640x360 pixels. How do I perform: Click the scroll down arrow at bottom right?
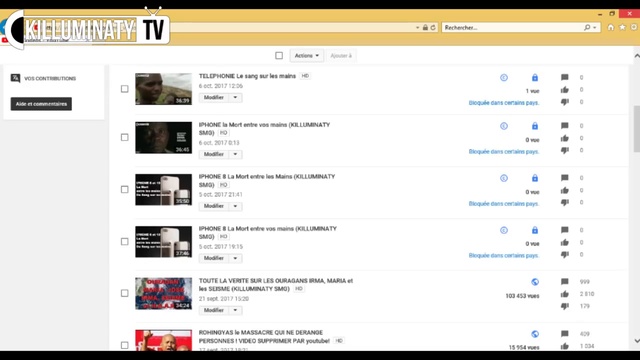point(637,340)
